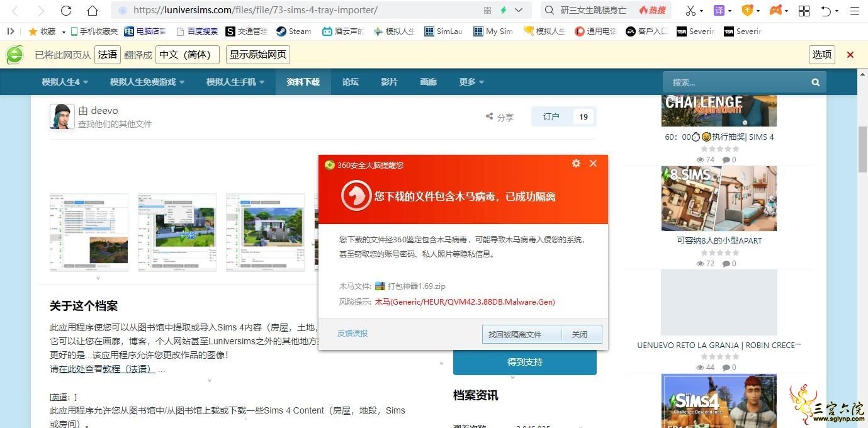Image resolution: width=868 pixels, height=428 pixels.
Task: Open the first screenshot thumbnail
Action: [x=89, y=232]
